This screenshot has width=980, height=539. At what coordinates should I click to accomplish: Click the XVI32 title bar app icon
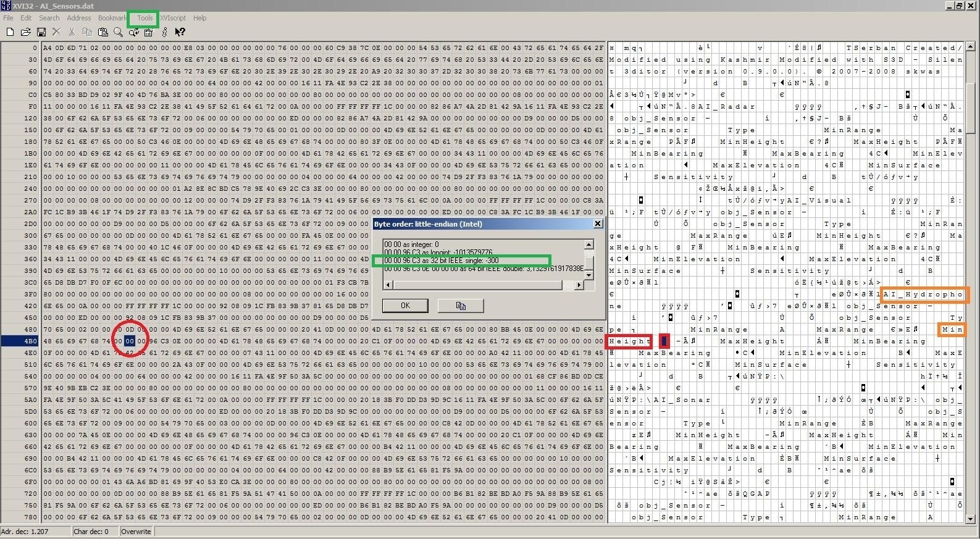pyautogui.click(x=6, y=6)
